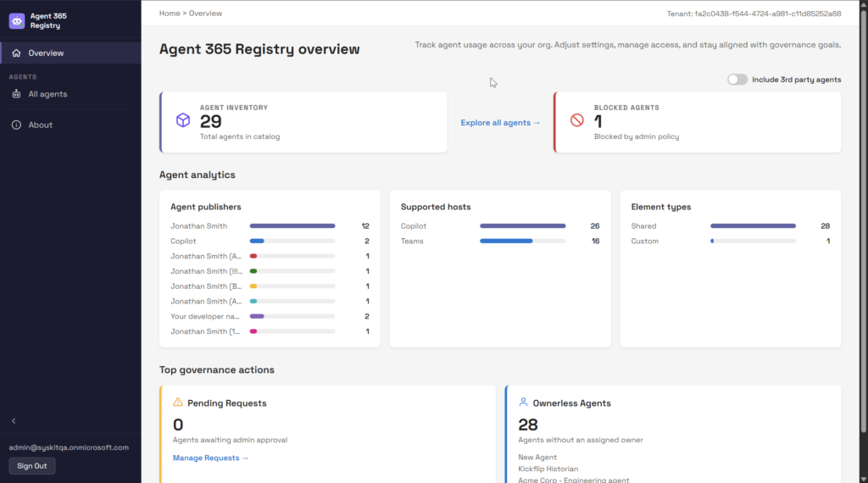Image resolution: width=868 pixels, height=483 pixels.
Task: Follow the Explore all agents link
Action: [500, 123]
